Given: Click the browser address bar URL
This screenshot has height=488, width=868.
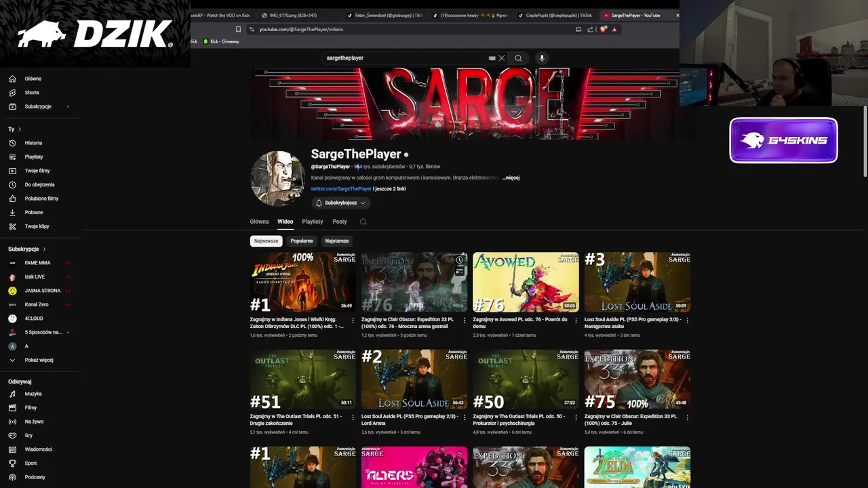Looking at the screenshot, I should click(x=301, y=29).
